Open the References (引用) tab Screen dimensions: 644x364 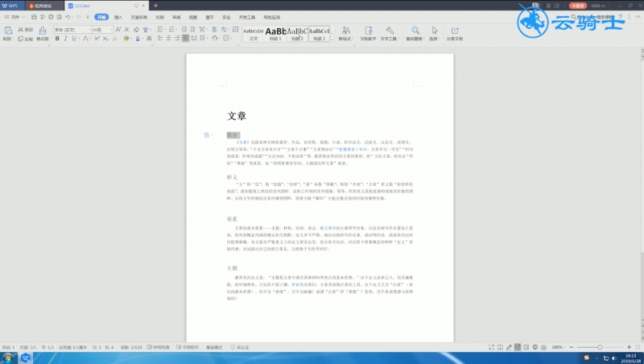(159, 17)
